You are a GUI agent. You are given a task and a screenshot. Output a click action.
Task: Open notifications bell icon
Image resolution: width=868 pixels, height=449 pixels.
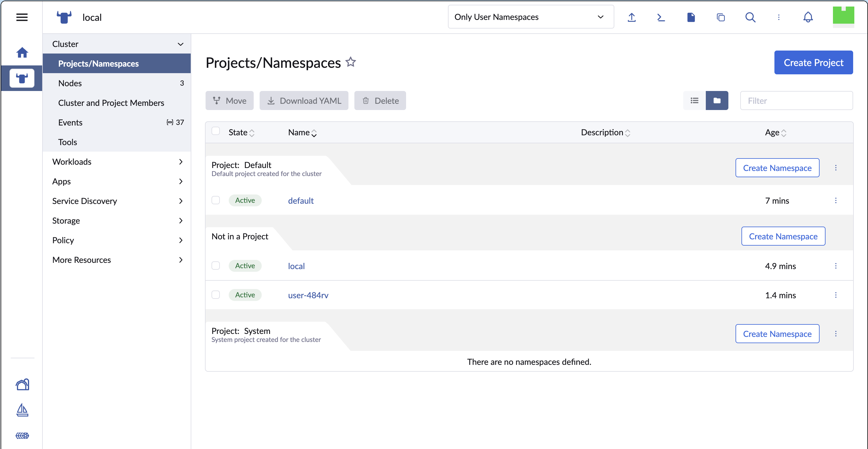(x=808, y=17)
